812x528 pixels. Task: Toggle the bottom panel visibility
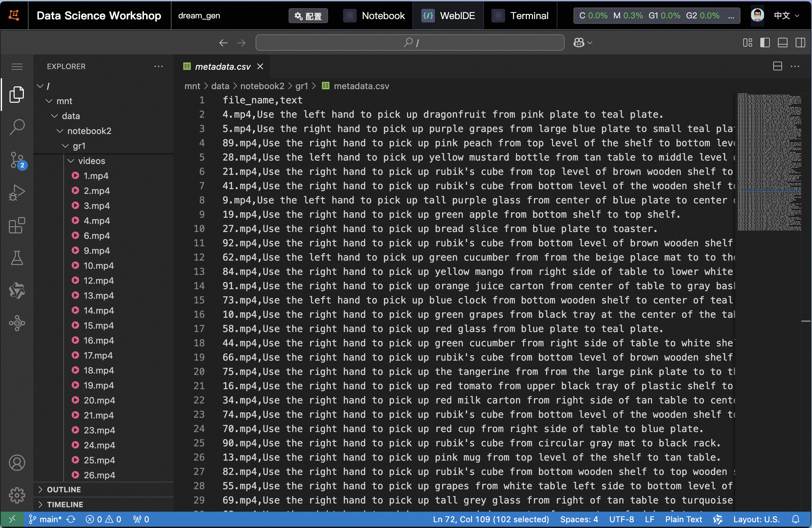(782, 43)
